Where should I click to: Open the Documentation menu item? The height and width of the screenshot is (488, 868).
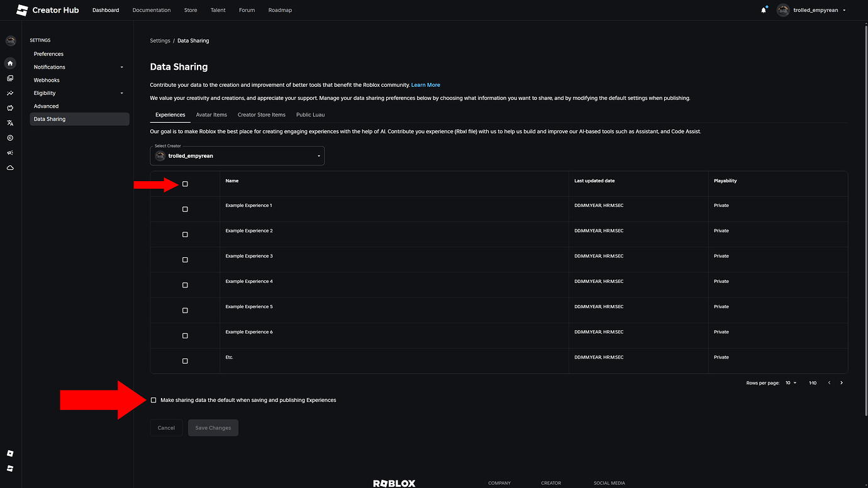pyautogui.click(x=151, y=10)
